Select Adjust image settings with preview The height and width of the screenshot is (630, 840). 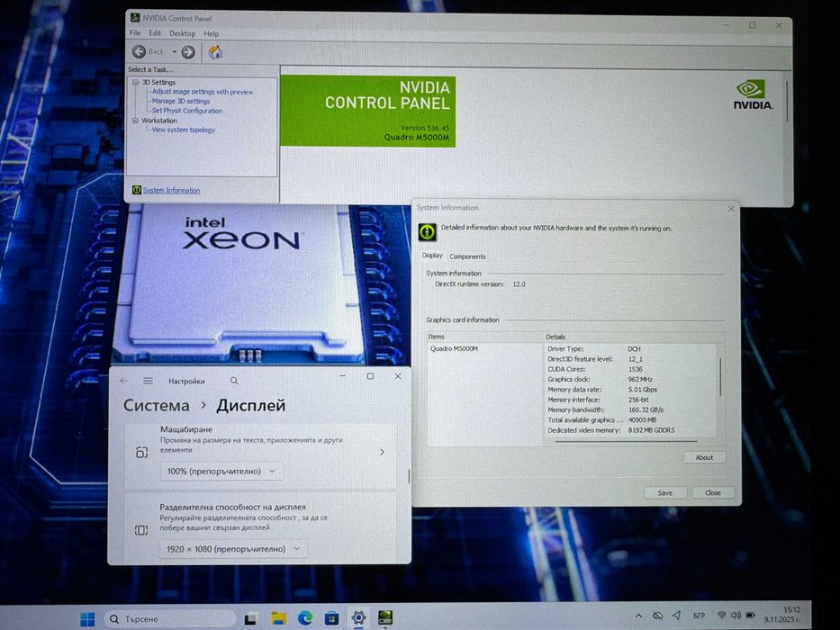tap(203, 92)
